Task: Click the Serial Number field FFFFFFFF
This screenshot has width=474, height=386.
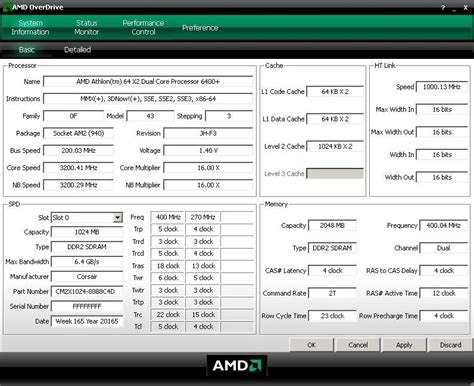Action: point(87,306)
